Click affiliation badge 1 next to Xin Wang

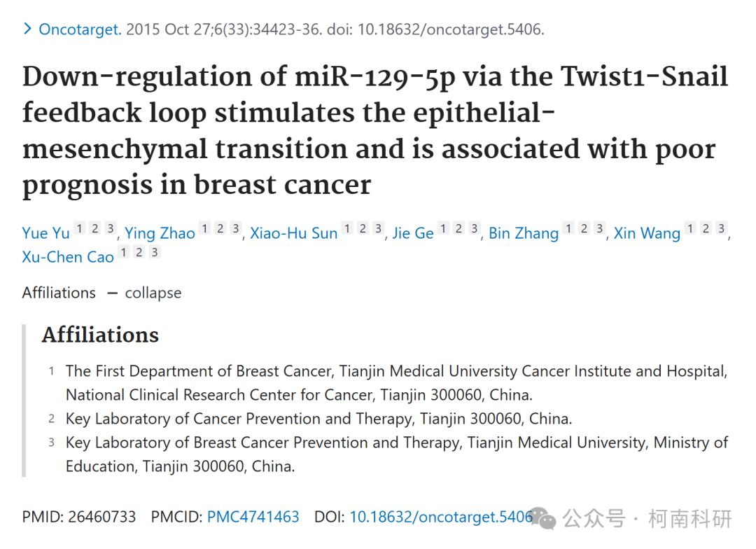(x=690, y=228)
